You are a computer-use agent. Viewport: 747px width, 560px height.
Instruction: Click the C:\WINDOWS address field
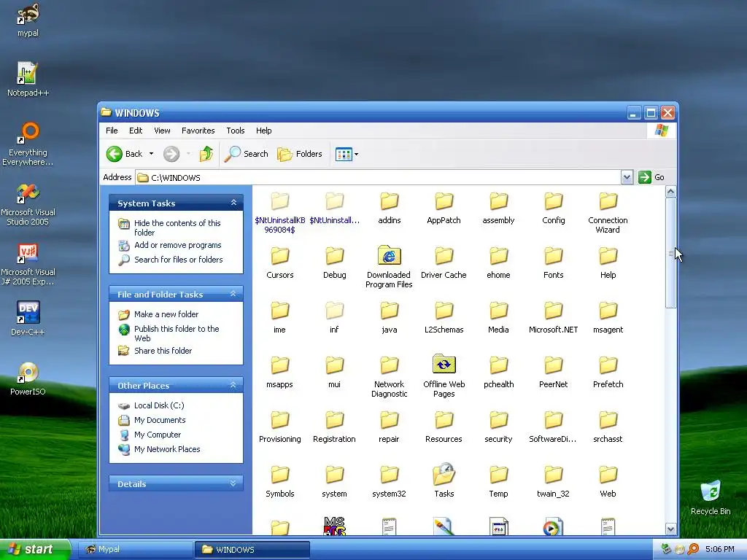pyautogui.click(x=379, y=178)
